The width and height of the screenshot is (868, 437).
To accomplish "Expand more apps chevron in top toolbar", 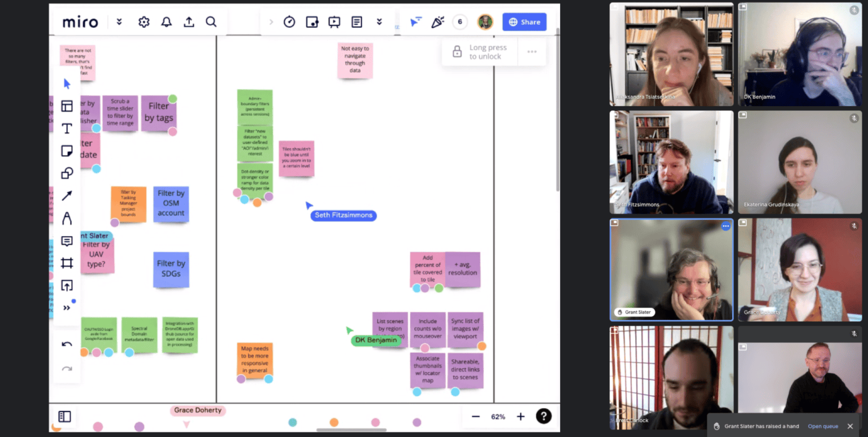I will tap(379, 22).
